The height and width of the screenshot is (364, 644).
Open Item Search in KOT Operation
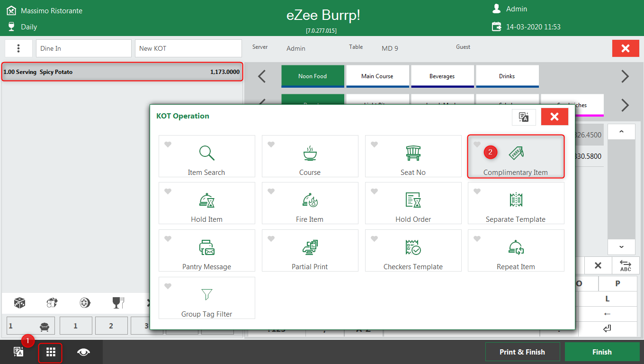click(206, 156)
